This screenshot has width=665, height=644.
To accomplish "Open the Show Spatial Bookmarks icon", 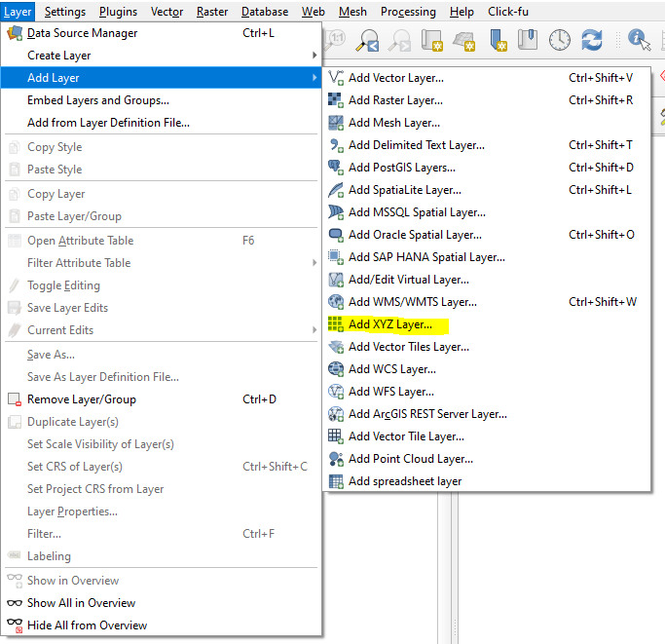I will (528, 40).
